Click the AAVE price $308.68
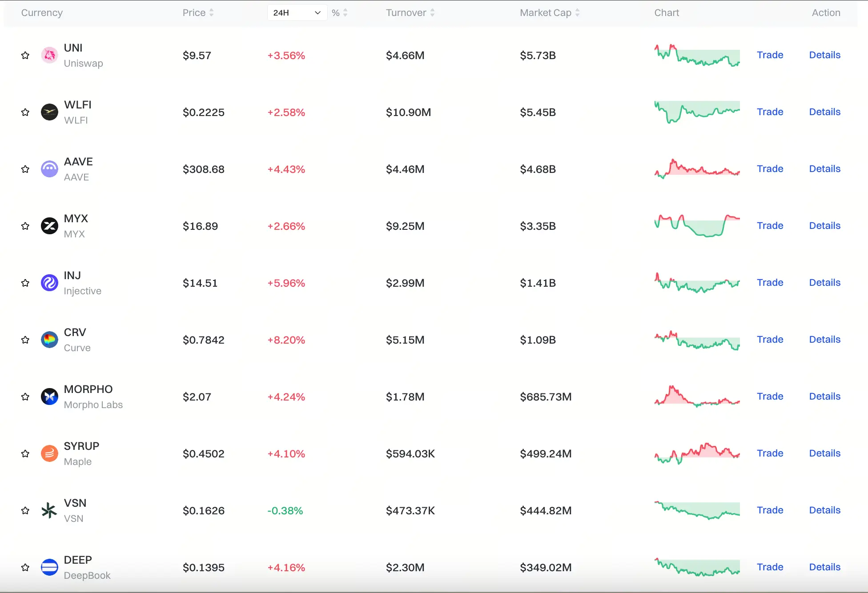Screen dimensions: 868x593 pyautogui.click(x=203, y=169)
